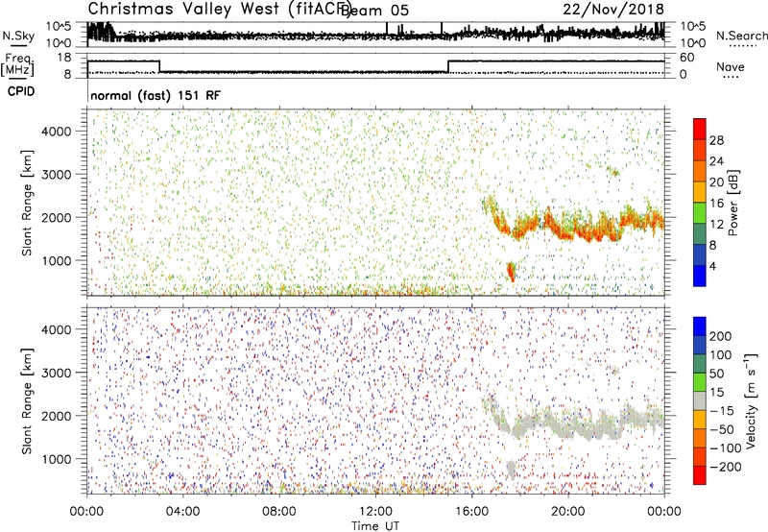Viewport: 768px width, 532px height.
Task: Click the "16:00" time tick label
Action: (x=471, y=512)
